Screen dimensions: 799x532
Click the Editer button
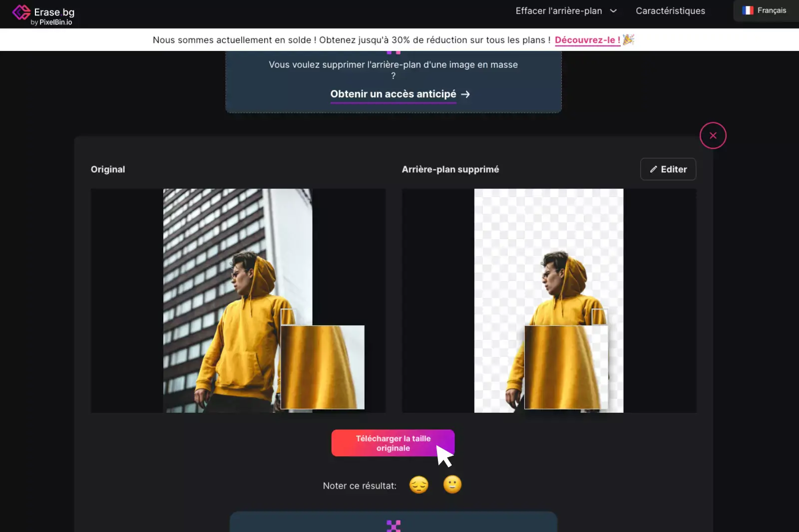point(668,169)
